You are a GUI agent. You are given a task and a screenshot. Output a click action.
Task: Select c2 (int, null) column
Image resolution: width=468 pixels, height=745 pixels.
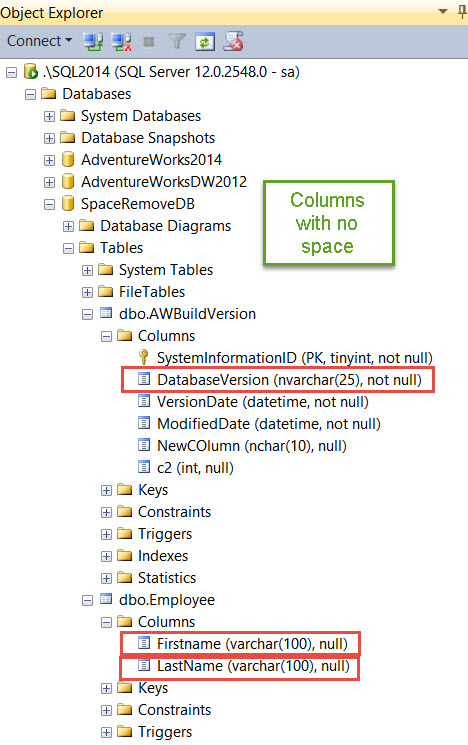tap(195, 468)
